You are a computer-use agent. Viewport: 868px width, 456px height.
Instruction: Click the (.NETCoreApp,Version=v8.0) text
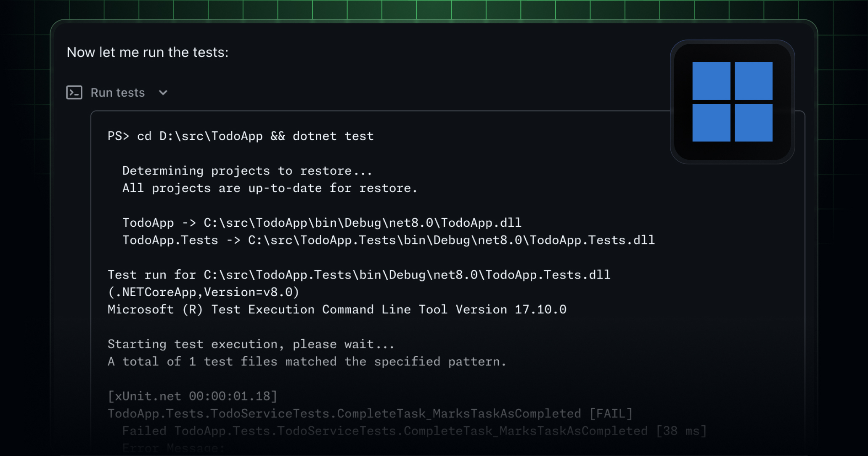coord(204,292)
